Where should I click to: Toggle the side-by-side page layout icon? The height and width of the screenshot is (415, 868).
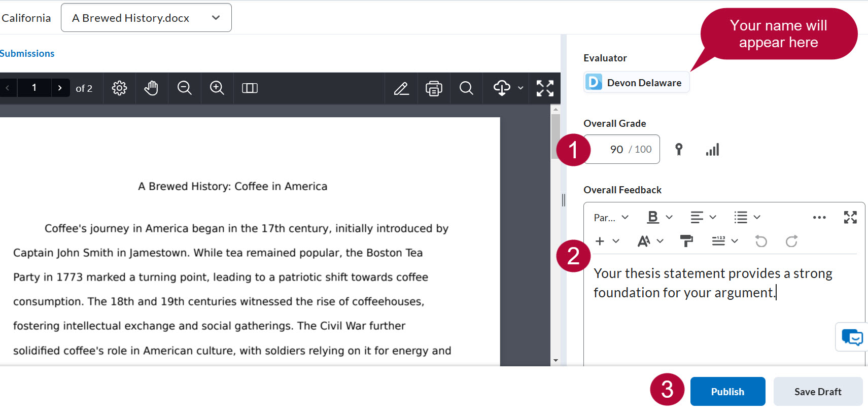pyautogui.click(x=250, y=88)
